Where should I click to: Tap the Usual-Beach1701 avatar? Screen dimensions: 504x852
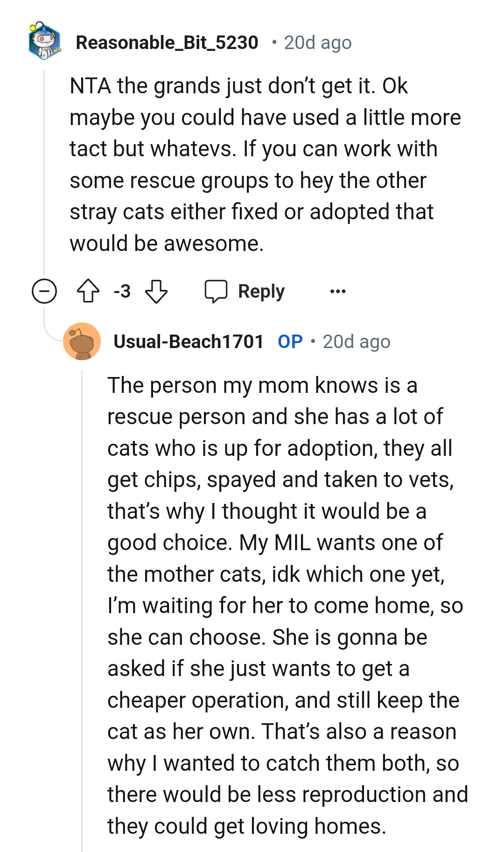[82, 342]
